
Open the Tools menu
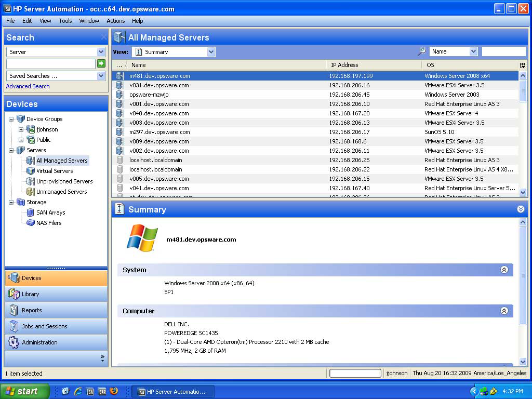pyautogui.click(x=65, y=21)
